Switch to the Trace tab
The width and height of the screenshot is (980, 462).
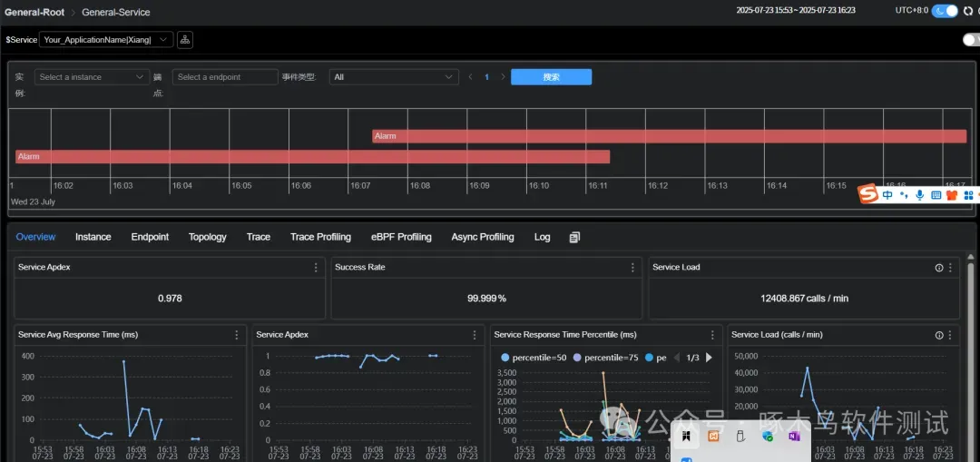tap(258, 237)
